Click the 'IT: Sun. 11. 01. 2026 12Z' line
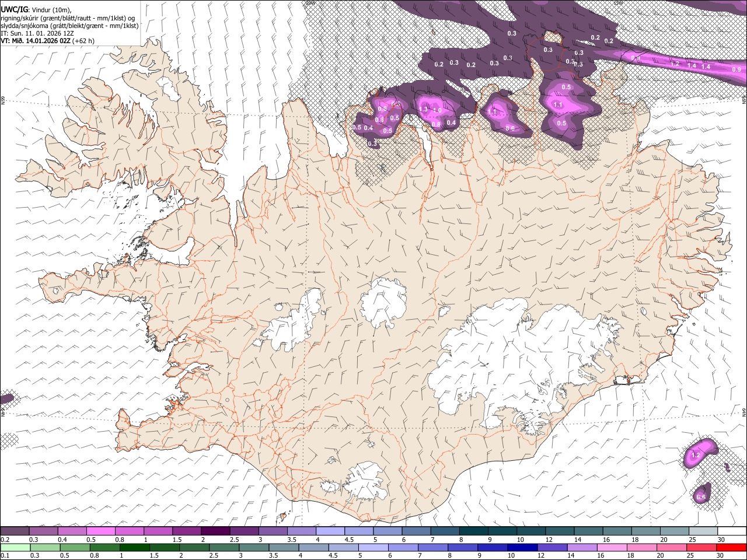747x560 pixels. click(37, 33)
